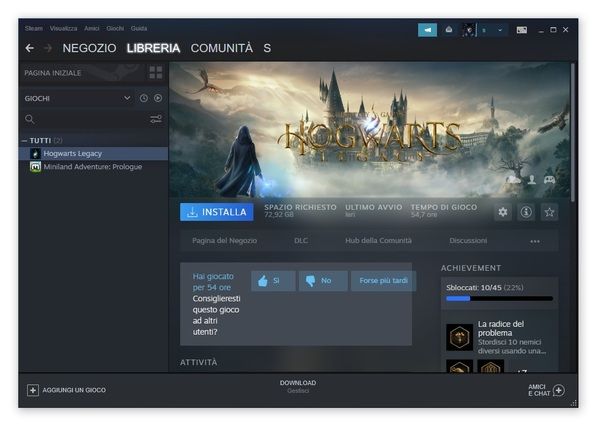
Task: Go back with the left arrow
Action: [30, 48]
